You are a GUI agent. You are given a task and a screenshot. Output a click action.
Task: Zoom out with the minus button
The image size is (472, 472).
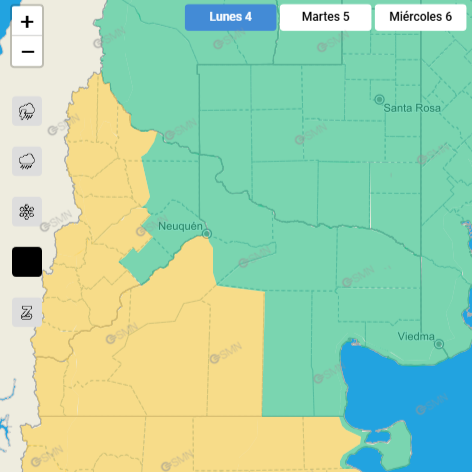tap(27, 51)
